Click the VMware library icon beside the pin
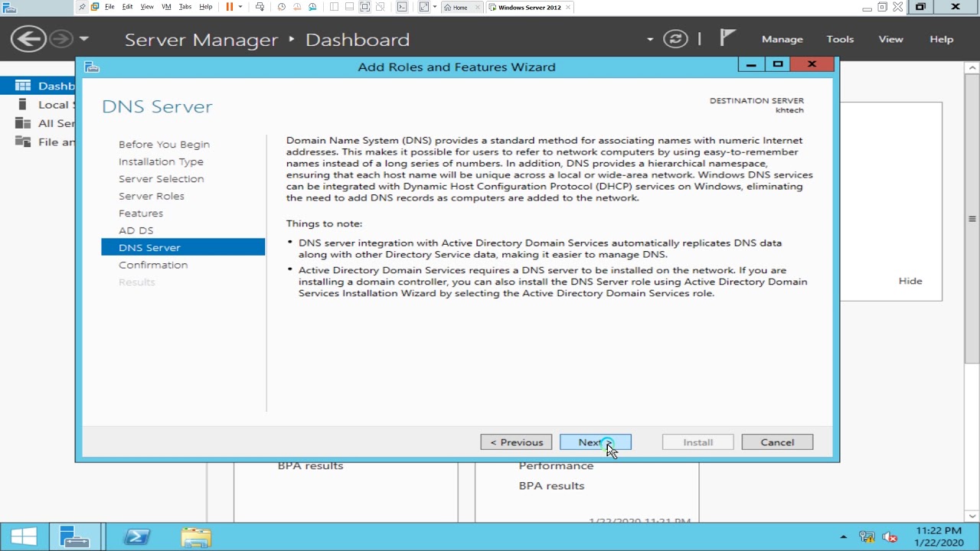 click(95, 7)
